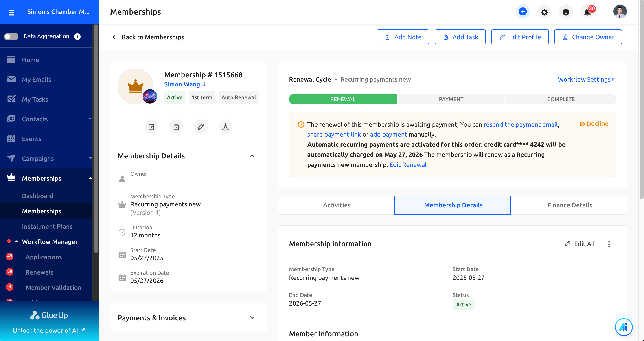Click the Start Date calendar icon
The image size is (644, 341).
[122, 255]
